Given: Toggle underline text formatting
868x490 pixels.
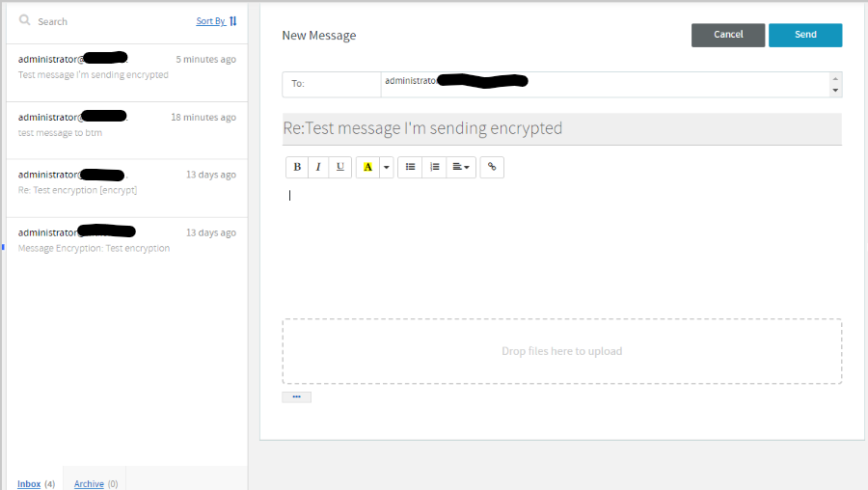Looking at the screenshot, I should (x=340, y=167).
